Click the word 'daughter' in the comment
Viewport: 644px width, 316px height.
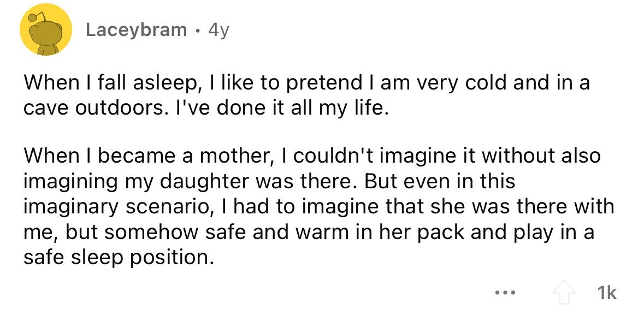(207, 182)
